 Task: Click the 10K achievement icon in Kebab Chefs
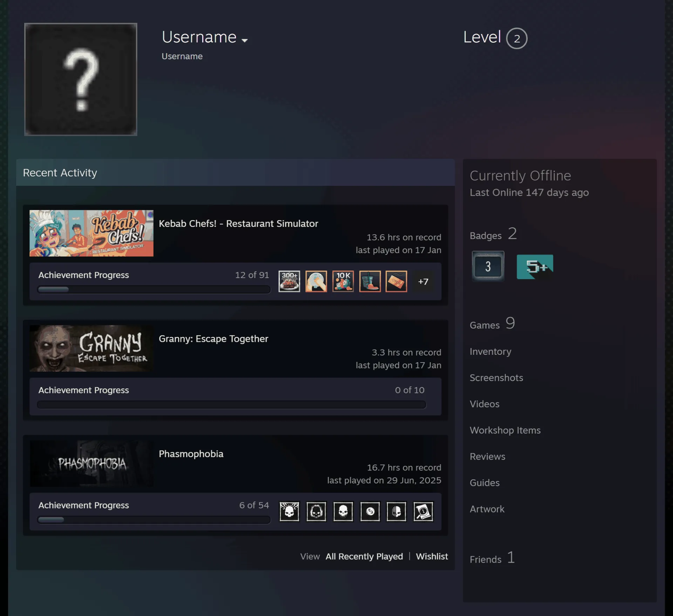click(x=343, y=281)
